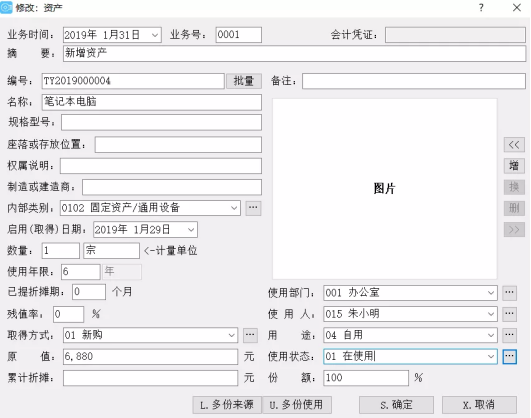This screenshot has height=418, width=531.
Task: Click the 批量 batch button
Action: click(244, 81)
